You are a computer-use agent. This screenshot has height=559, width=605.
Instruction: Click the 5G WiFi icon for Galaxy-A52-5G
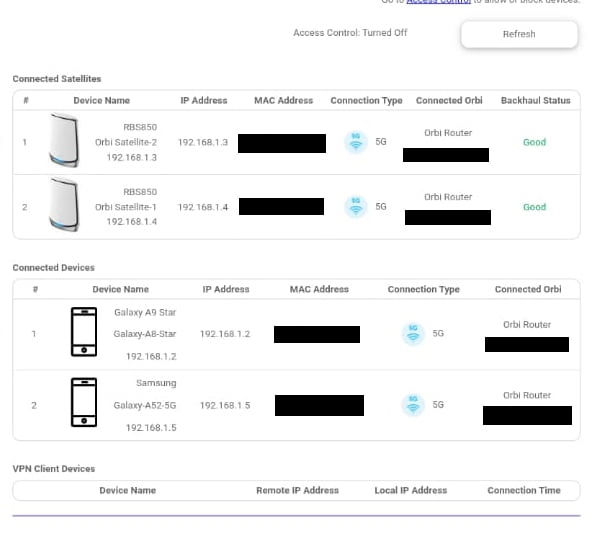(x=413, y=404)
